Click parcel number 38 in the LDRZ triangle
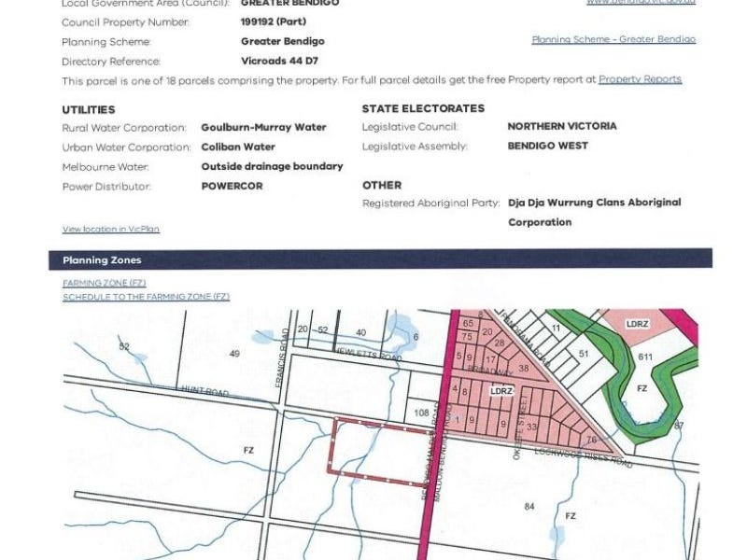The width and height of the screenshot is (747, 560). click(x=523, y=368)
